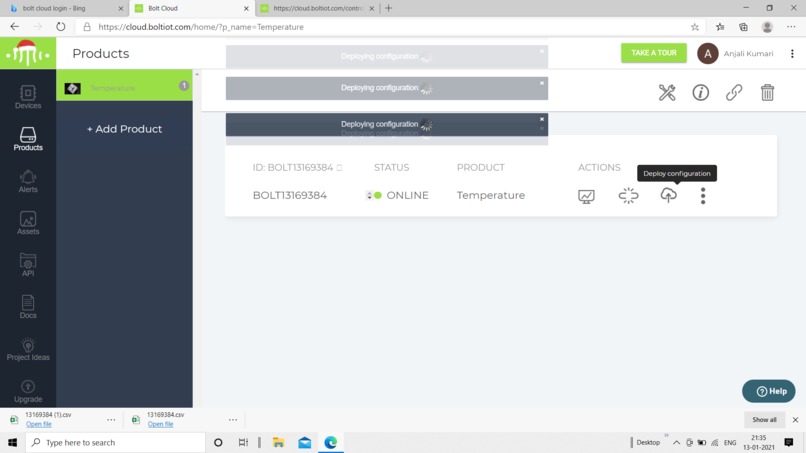
Task: Add this page to favorites star
Action: (x=694, y=27)
